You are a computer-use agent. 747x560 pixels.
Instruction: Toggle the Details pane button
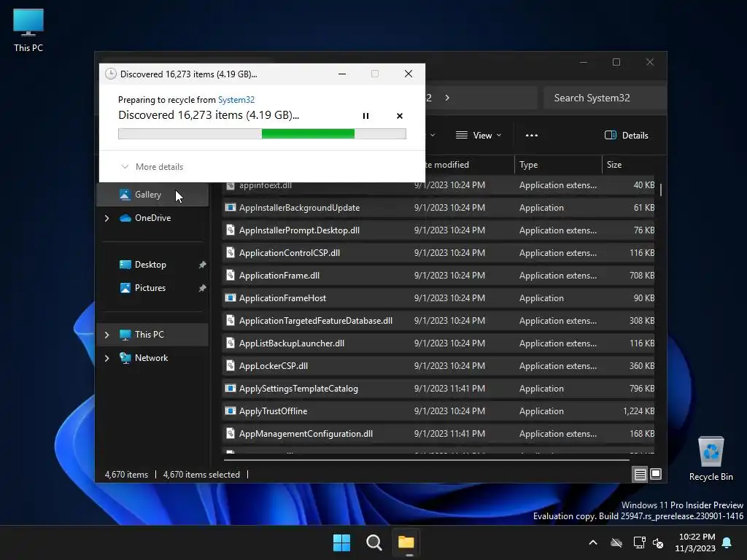tap(626, 135)
